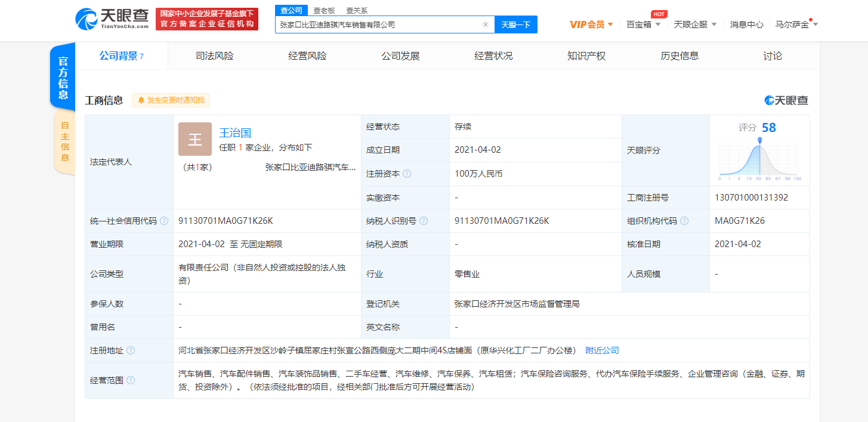The width and height of the screenshot is (868, 422).
Task: Click help icon beside 组织机构代码
Action: (684, 221)
